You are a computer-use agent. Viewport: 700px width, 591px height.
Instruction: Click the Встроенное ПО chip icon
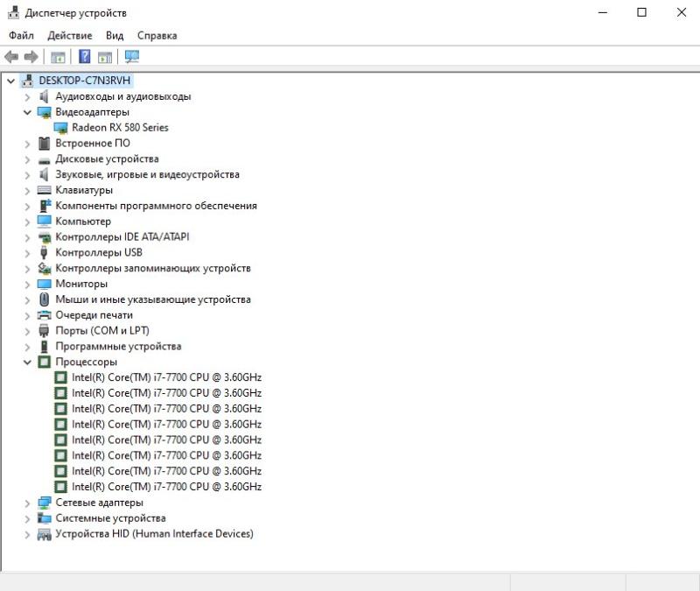pos(44,144)
